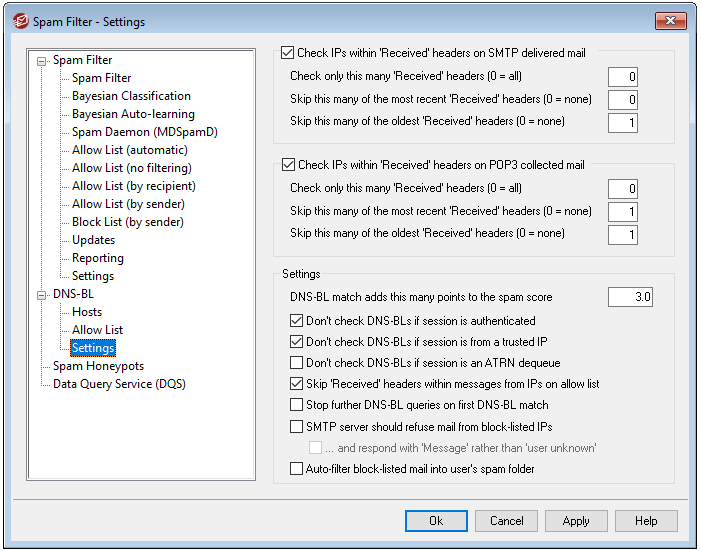
Task: Select Hosts under DNS-BL
Action: 87,312
